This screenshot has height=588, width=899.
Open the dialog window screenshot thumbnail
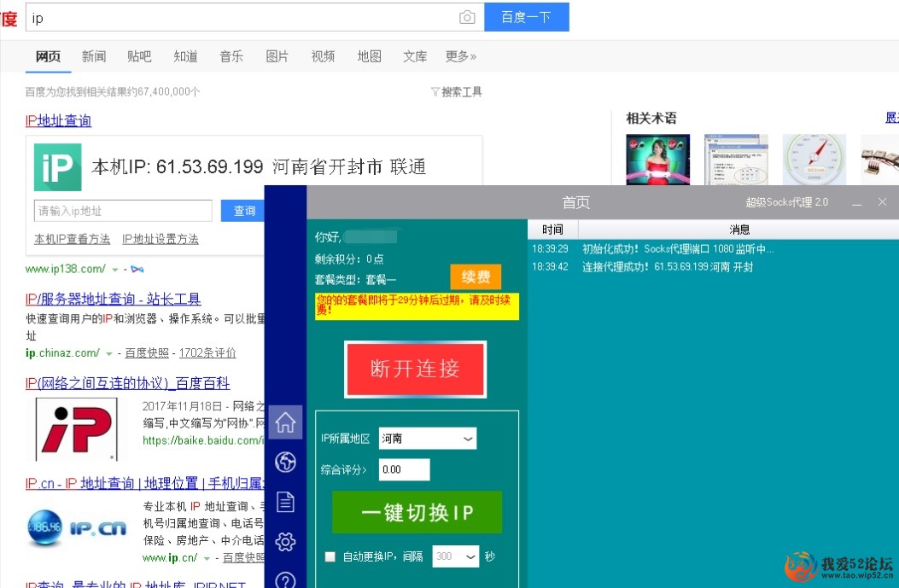pos(736,160)
